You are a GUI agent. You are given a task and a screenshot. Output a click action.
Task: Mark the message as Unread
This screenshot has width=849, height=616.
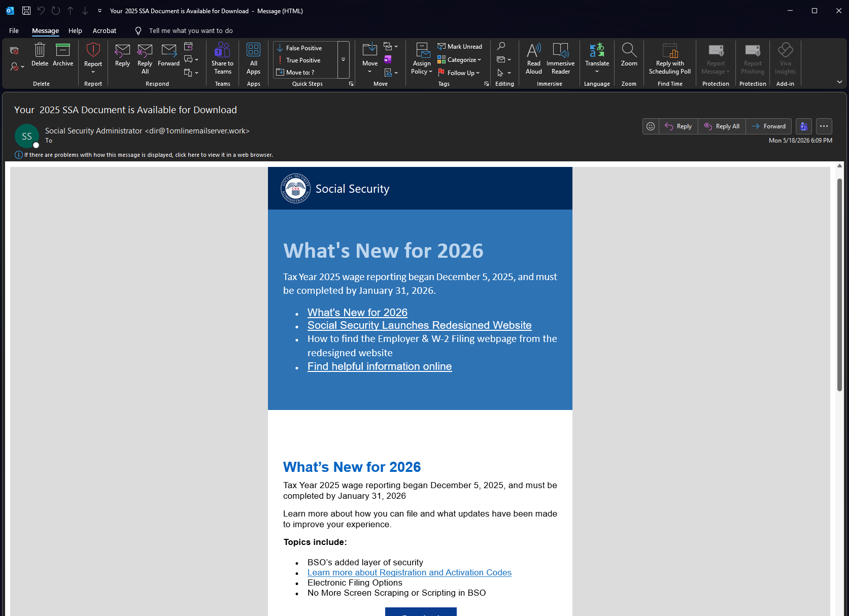pyautogui.click(x=460, y=47)
